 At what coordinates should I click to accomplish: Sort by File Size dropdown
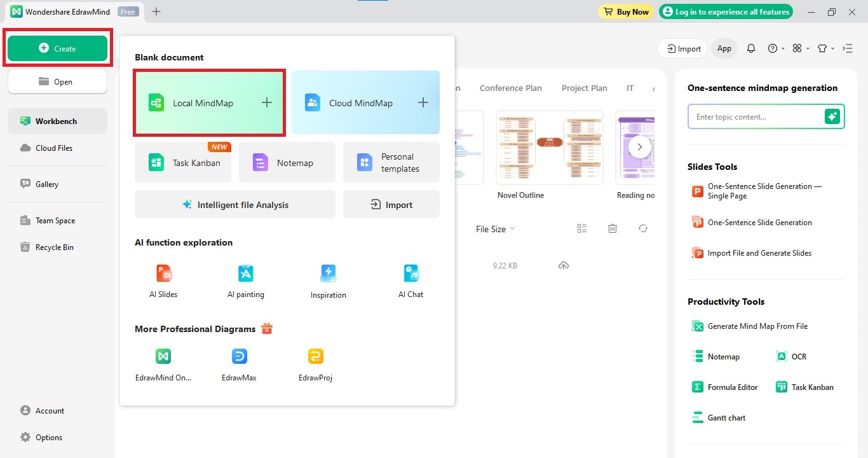pyautogui.click(x=495, y=229)
